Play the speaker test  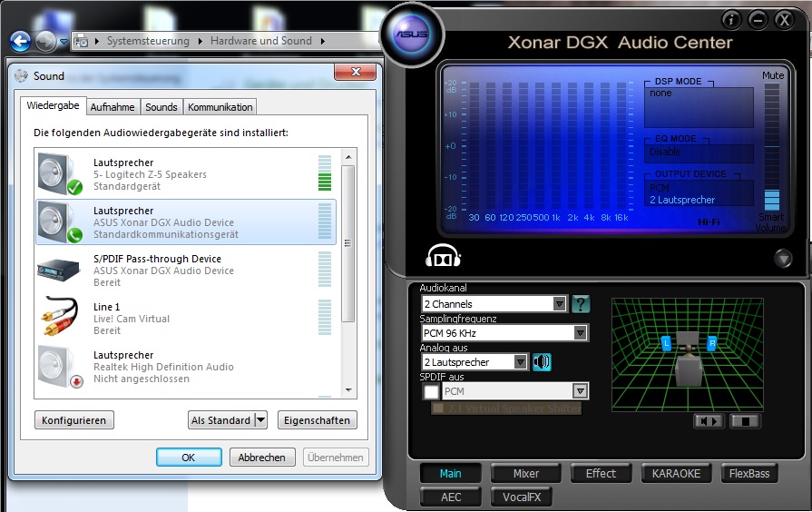709,421
